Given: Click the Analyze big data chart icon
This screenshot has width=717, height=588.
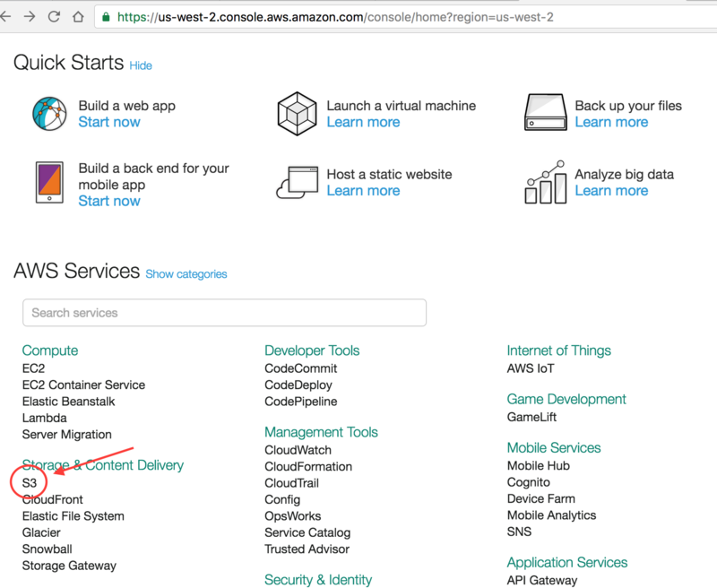Looking at the screenshot, I should pos(545,182).
